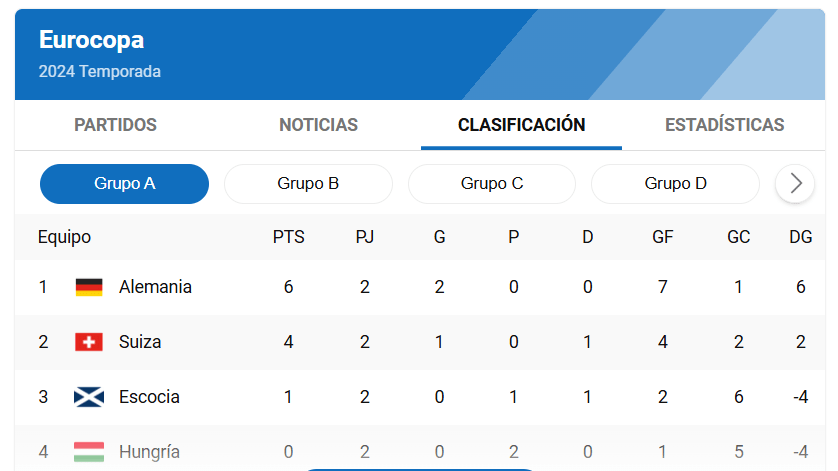
Task: Click the Germany flag icon
Action: click(x=89, y=287)
